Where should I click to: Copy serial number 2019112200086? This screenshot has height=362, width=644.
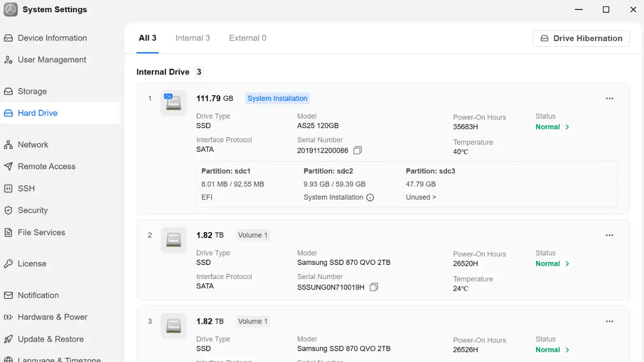[358, 150]
